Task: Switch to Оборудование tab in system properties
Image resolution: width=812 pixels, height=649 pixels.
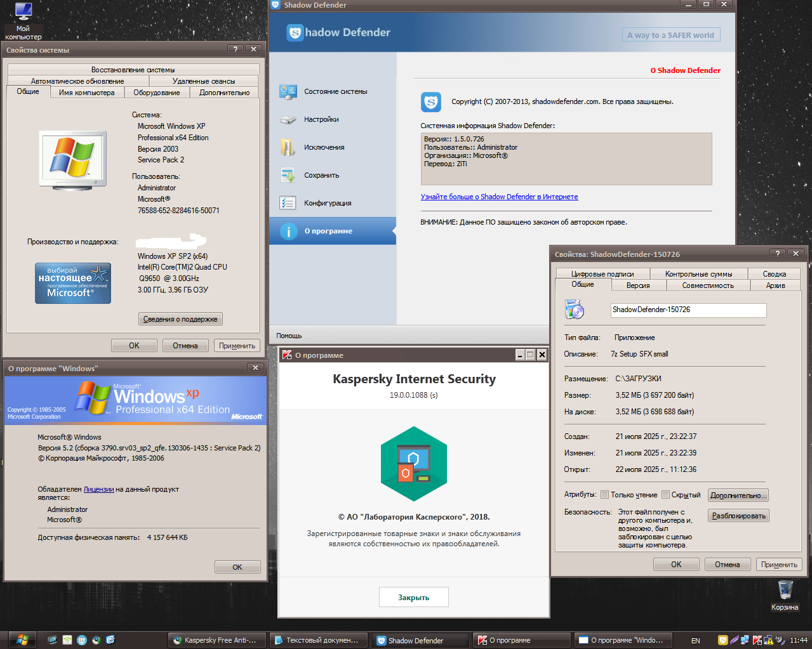Action: [x=157, y=93]
